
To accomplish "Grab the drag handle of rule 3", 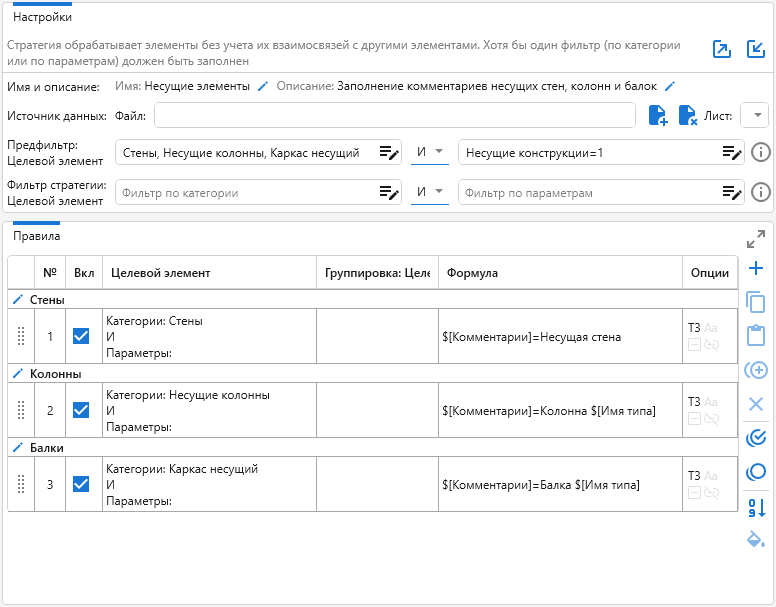I will pos(21,484).
